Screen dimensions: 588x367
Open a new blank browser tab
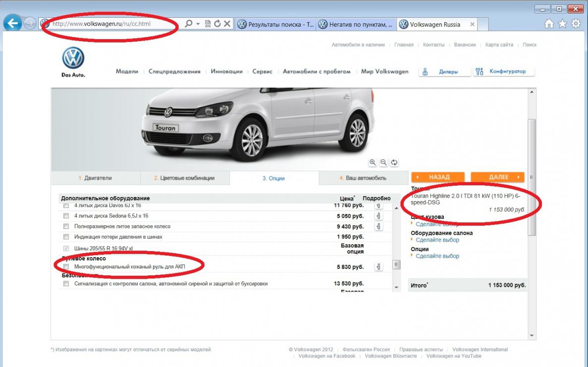point(483,24)
